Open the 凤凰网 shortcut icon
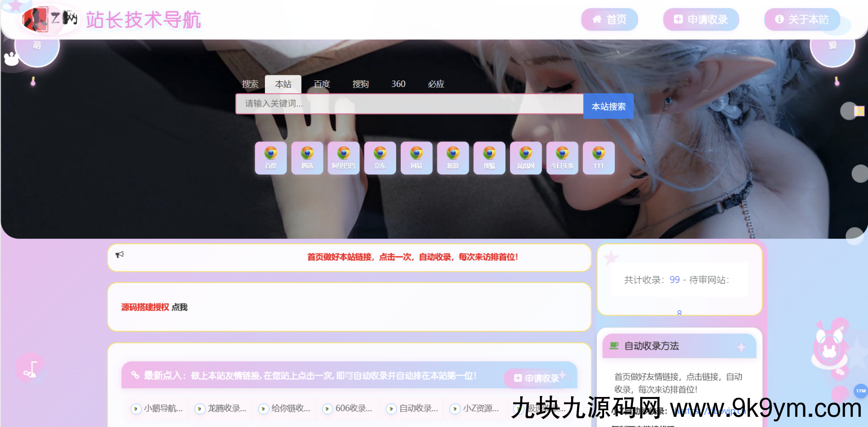This screenshot has width=868, height=427. [526, 158]
